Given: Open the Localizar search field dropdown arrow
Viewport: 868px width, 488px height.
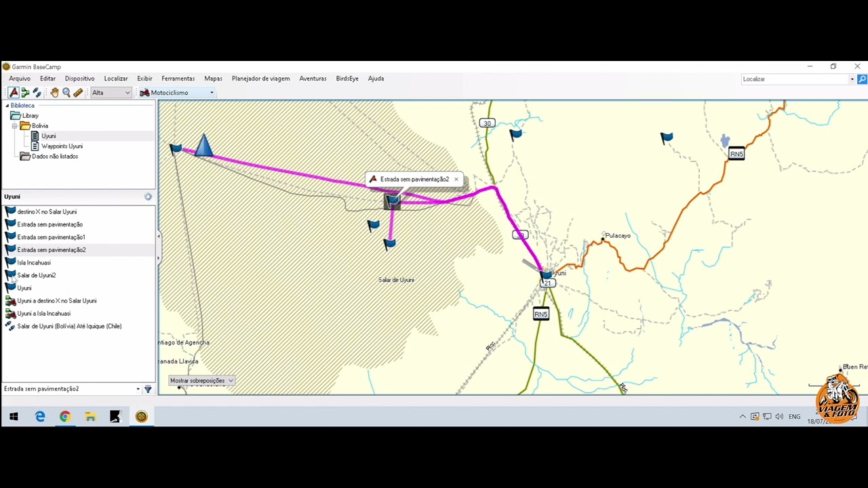Looking at the screenshot, I should point(852,79).
